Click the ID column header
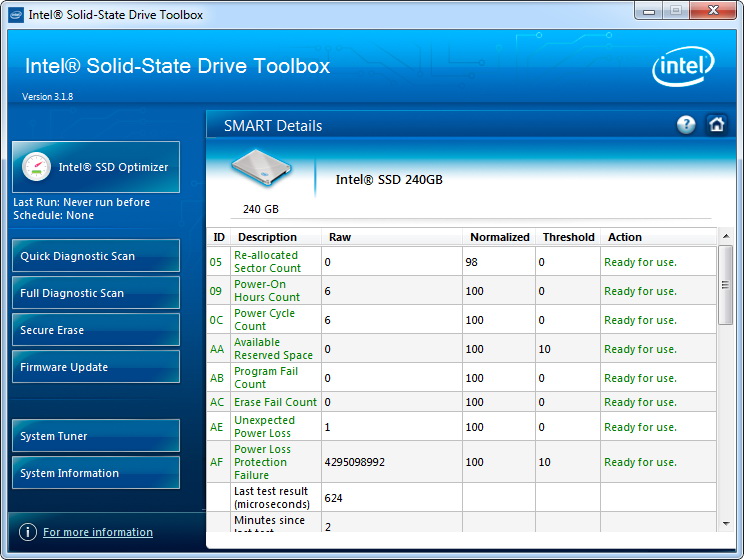744x560 pixels. [x=219, y=237]
